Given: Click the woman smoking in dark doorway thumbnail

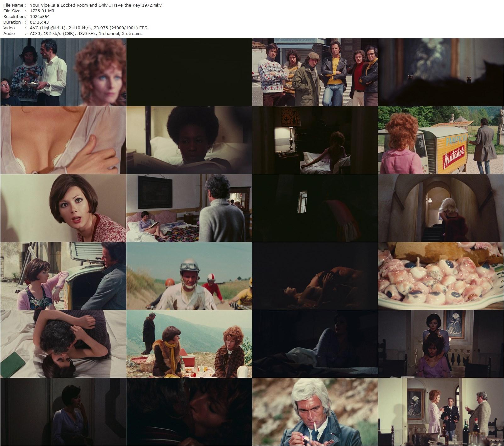Looking at the screenshot, I should (63, 412).
